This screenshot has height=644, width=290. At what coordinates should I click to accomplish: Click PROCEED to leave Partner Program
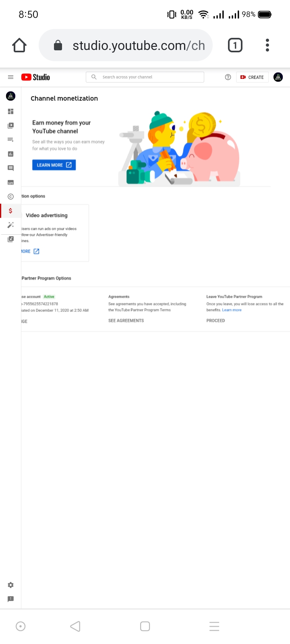click(x=215, y=321)
